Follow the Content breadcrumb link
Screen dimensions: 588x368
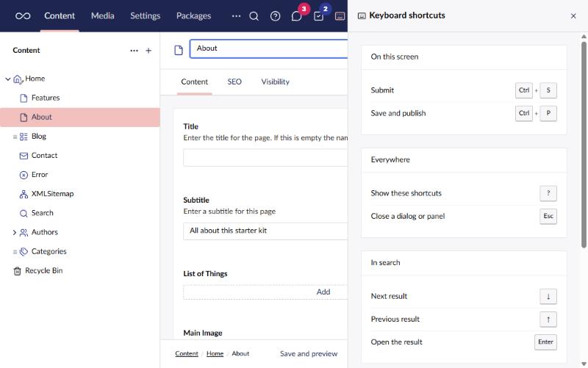(x=187, y=354)
